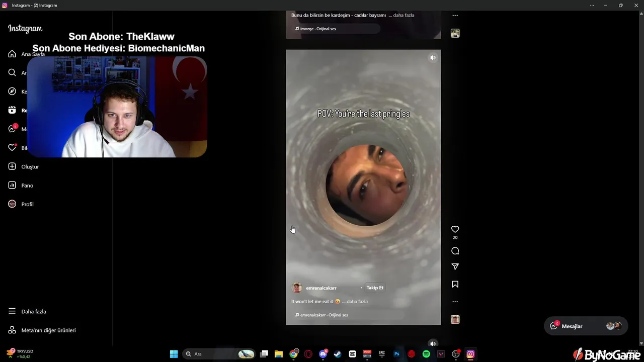Open the audio thumbnail beside imozge reel
The height and width of the screenshot is (362, 644).
tap(455, 33)
